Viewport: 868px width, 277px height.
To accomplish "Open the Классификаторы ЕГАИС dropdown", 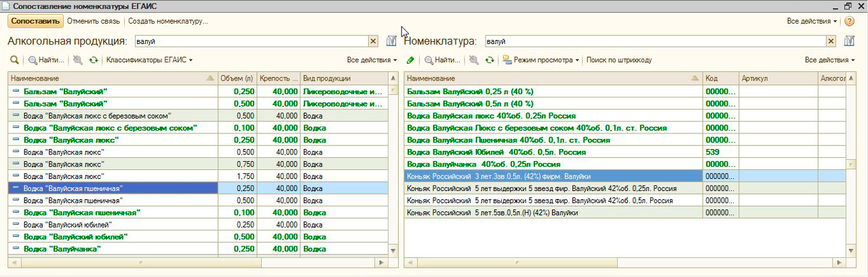I will click(x=149, y=60).
